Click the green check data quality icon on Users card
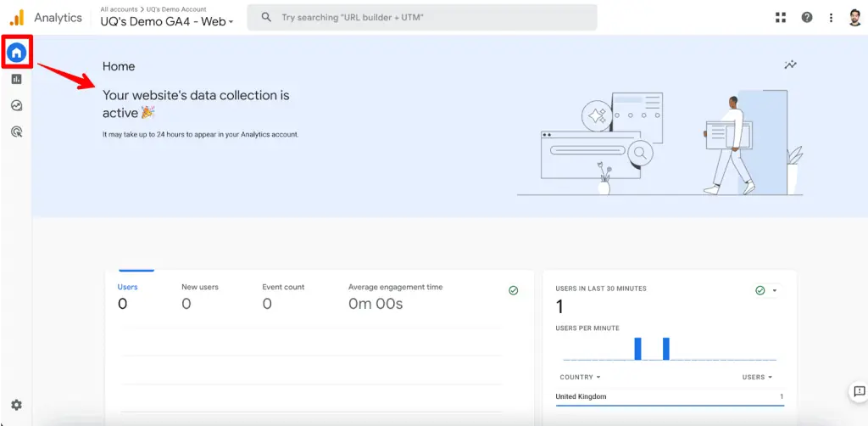Screen dimensions: 868x426 513,290
